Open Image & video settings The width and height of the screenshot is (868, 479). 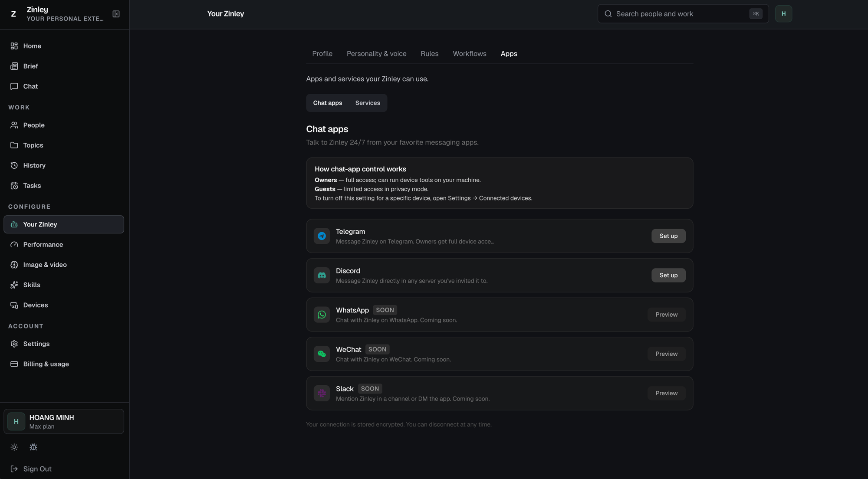tap(64, 265)
